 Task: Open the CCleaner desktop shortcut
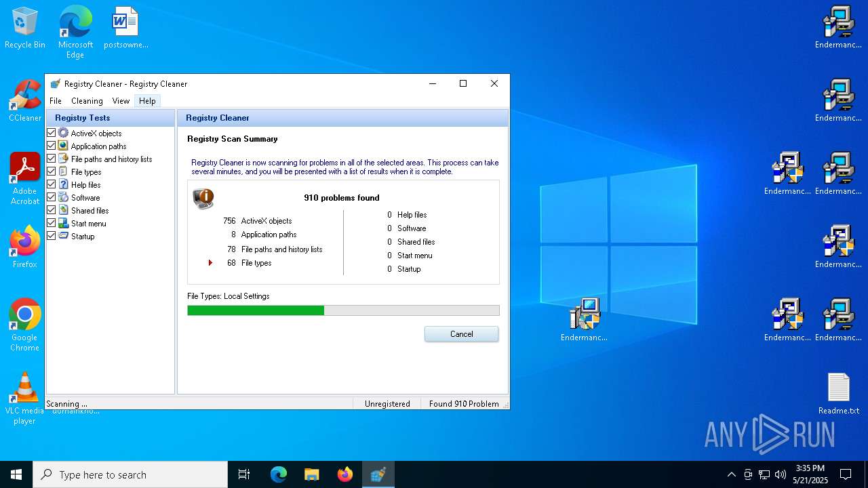click(25, 102)
